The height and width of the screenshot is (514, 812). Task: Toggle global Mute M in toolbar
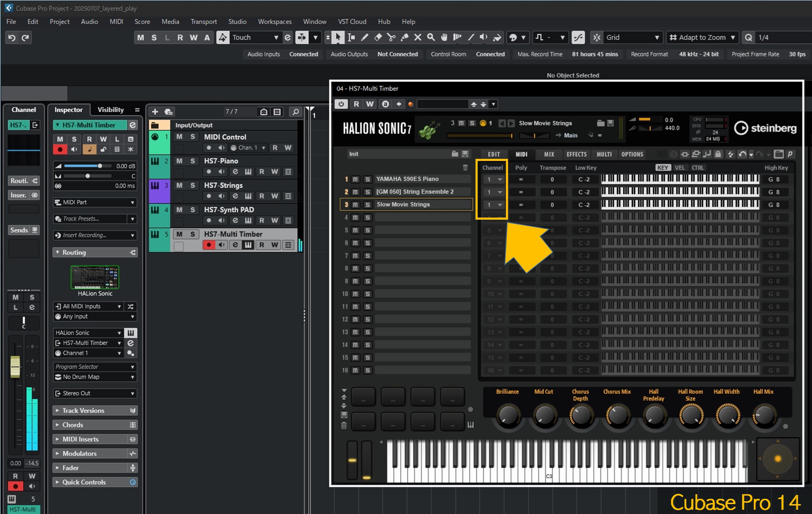click(x=141, y=37)
